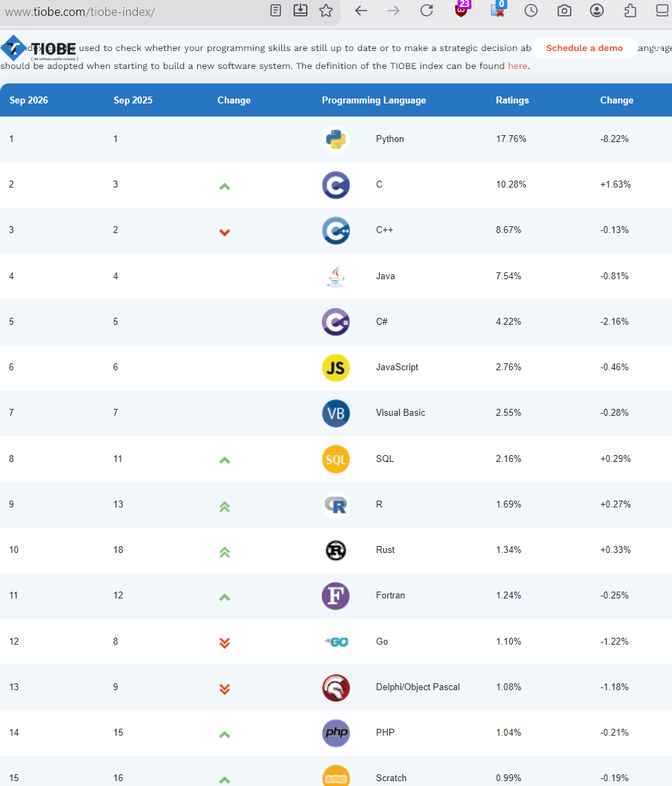Click the double down arrow in Go row

225,643
